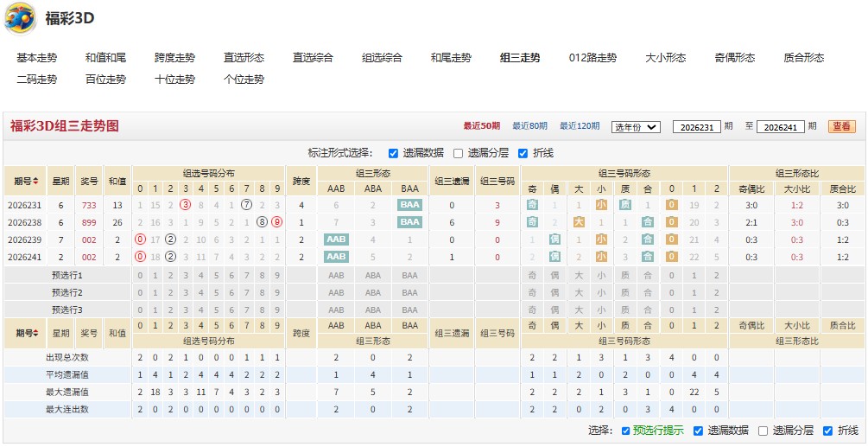Open the 和值和尾 tab
Screen dimensions: 868x447
coord(105,58)
